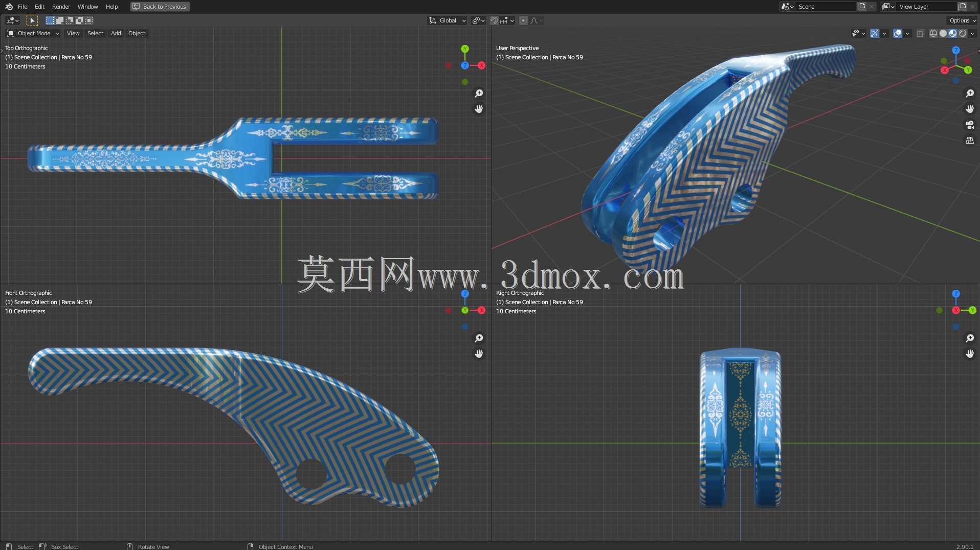
Task: Activate the Select Box tool icon
Action: coord(32,20)
